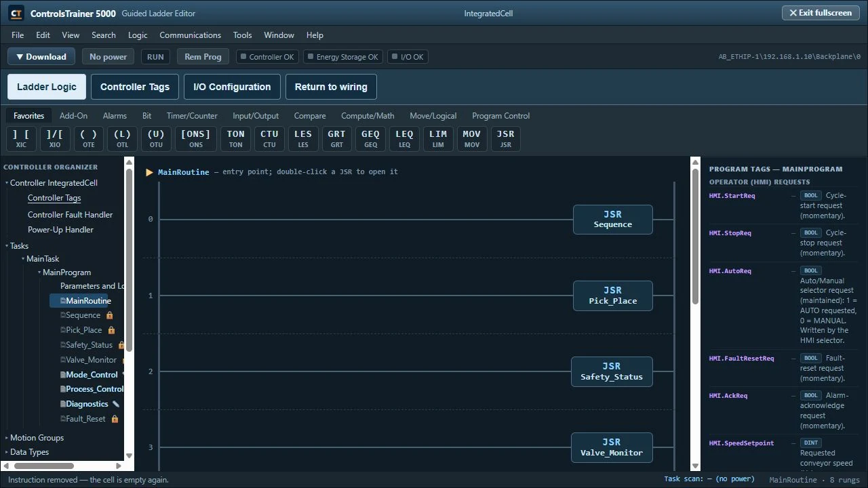
Task: Open the Communications menu
Action: point(190,35)
